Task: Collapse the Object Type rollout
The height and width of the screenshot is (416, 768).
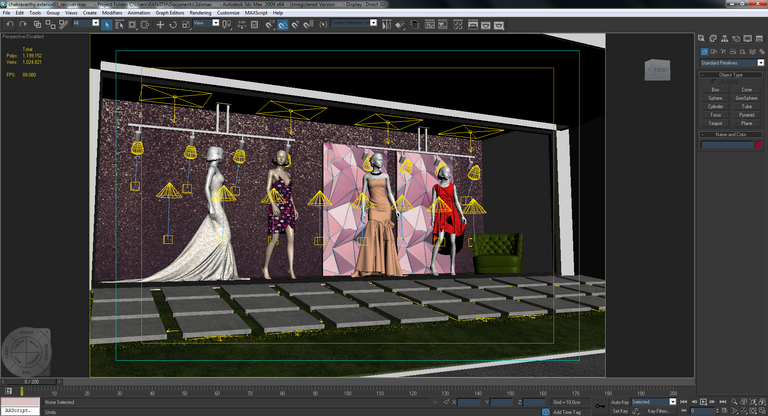Action: tap(731, 74)
